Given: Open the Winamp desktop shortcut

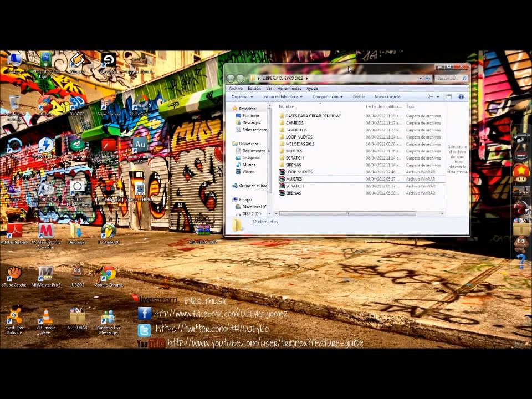Looking at the screenshot, I should coord(78,63).
